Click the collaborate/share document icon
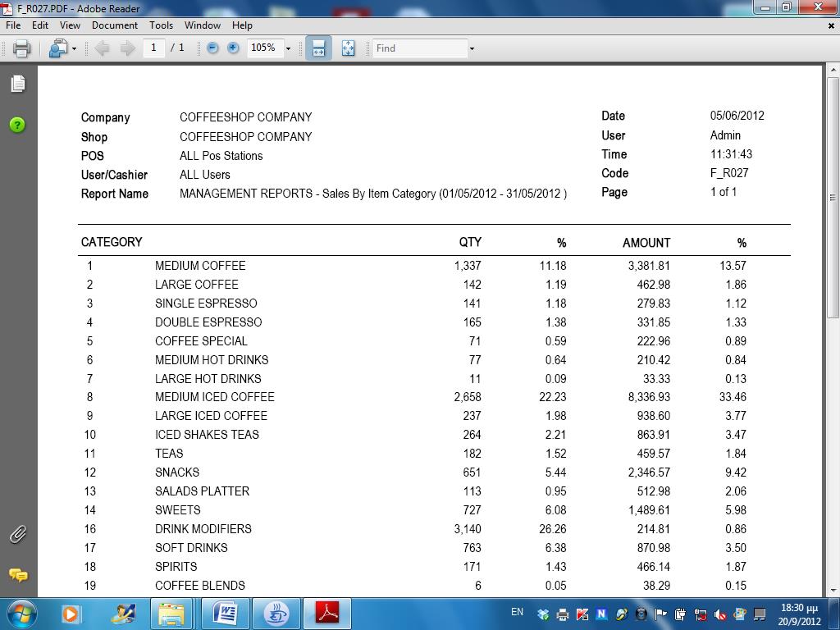 [58, 48]
